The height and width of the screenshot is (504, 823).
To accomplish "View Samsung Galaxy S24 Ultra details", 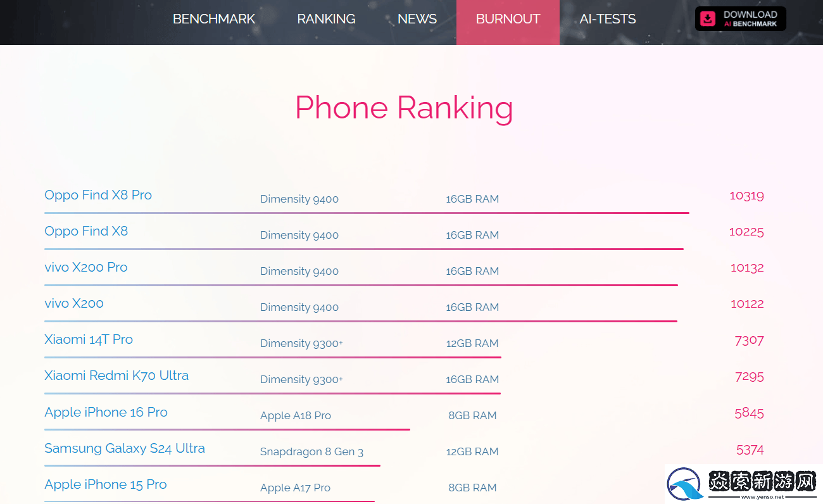I will [125, 448].
